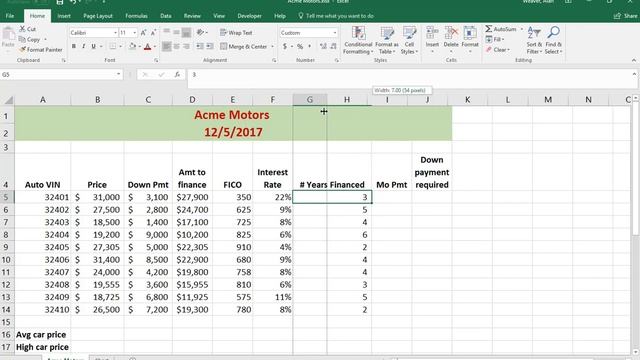Viewport: 640px width, 360px height.
Task: Click the Select All corner button
Action: (7, 100)
